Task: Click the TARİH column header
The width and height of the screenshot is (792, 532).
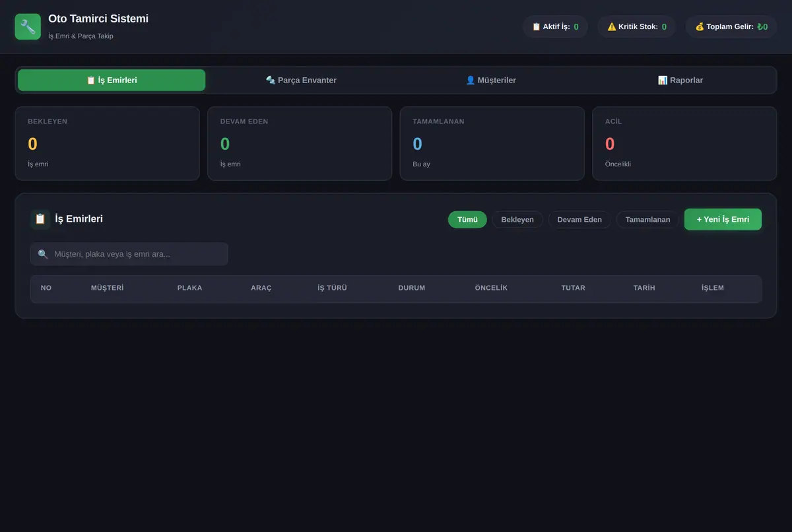Action: pos(644,288)
